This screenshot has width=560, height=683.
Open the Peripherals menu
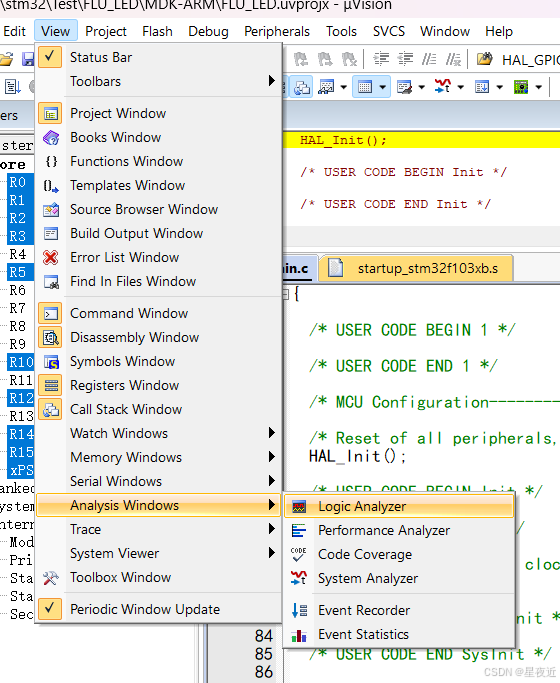pos(277,31)
